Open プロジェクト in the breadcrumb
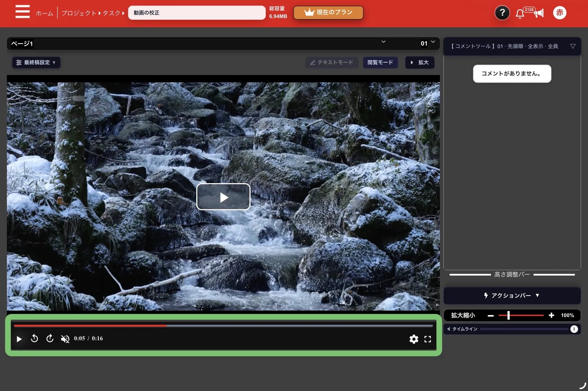588x391 pixels. (x=79, y=13)
